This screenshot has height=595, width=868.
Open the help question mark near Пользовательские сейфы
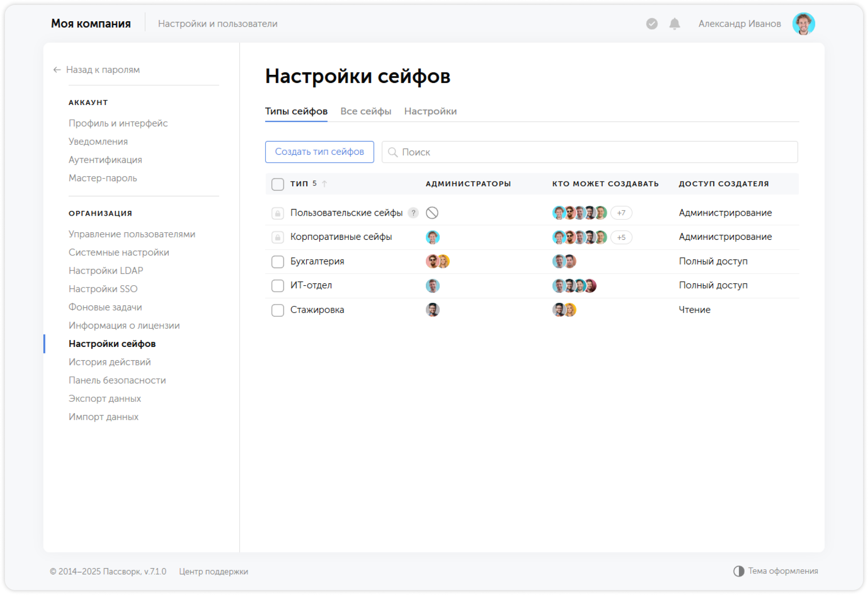(x=414, y=213)
